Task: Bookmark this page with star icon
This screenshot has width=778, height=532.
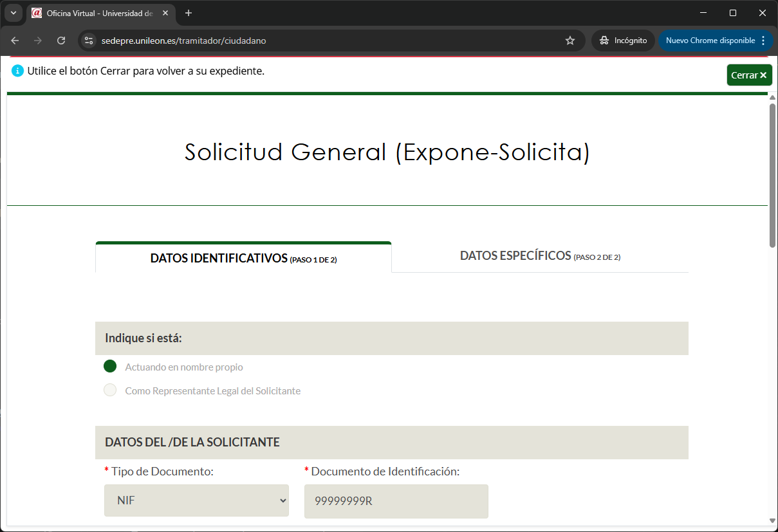Action: (570, 41)
